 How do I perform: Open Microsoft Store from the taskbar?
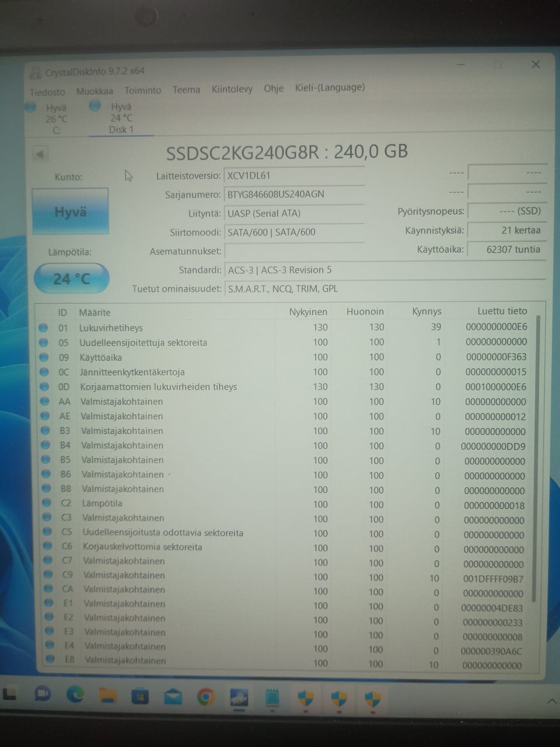pos(140,696)
